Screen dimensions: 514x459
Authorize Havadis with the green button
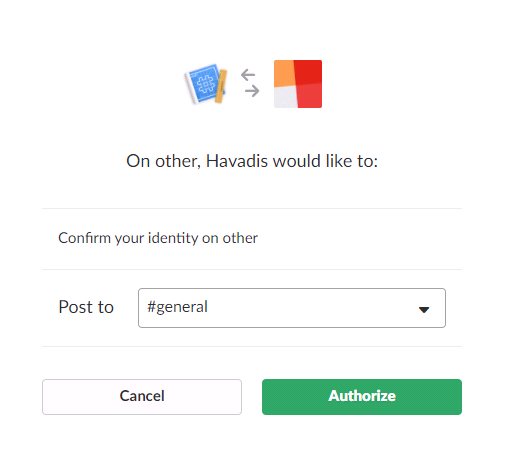tap(362, 397)
